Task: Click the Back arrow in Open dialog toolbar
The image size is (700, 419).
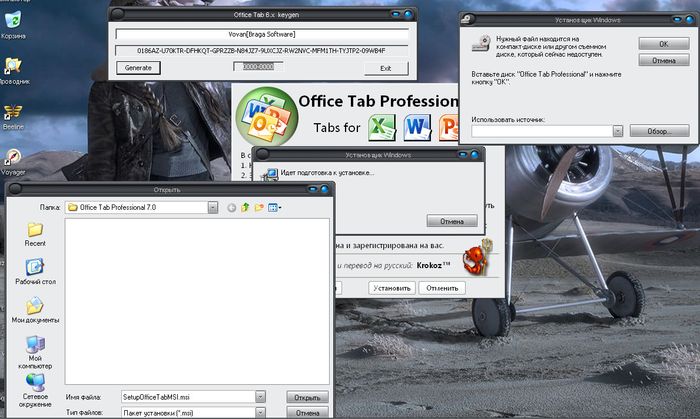Action: coord(231,207)
